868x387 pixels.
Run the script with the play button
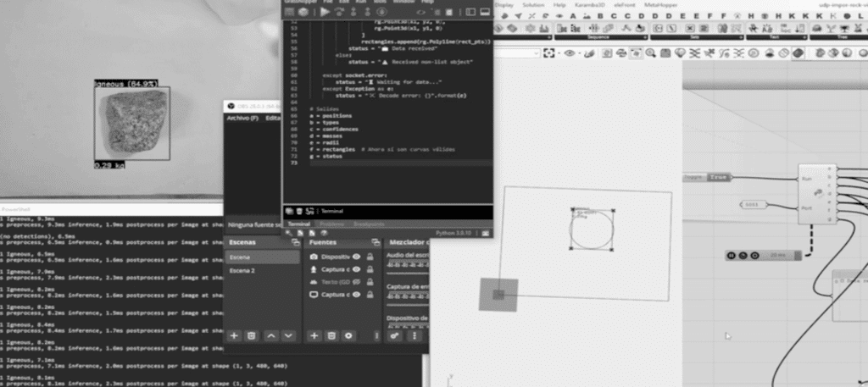[x=325, y=12]
